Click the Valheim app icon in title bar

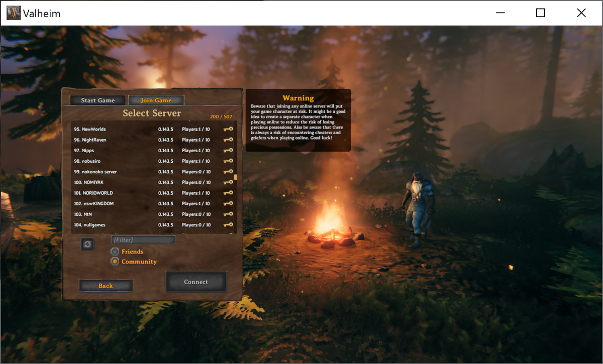coord(14,13)
